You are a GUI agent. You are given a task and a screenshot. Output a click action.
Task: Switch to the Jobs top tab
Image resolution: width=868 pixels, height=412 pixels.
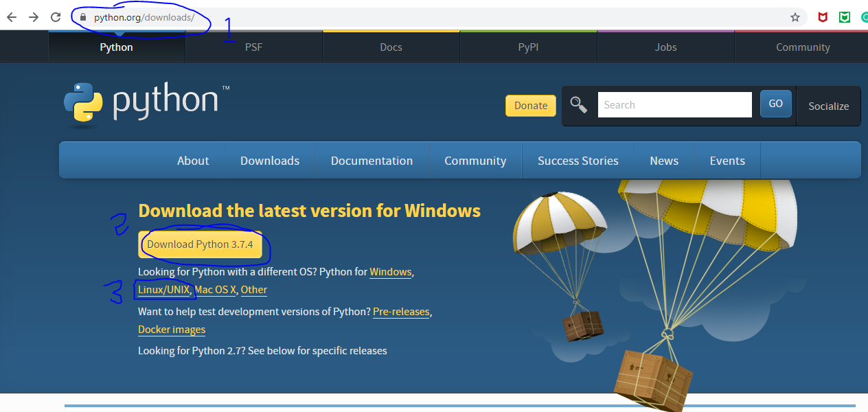665,47
